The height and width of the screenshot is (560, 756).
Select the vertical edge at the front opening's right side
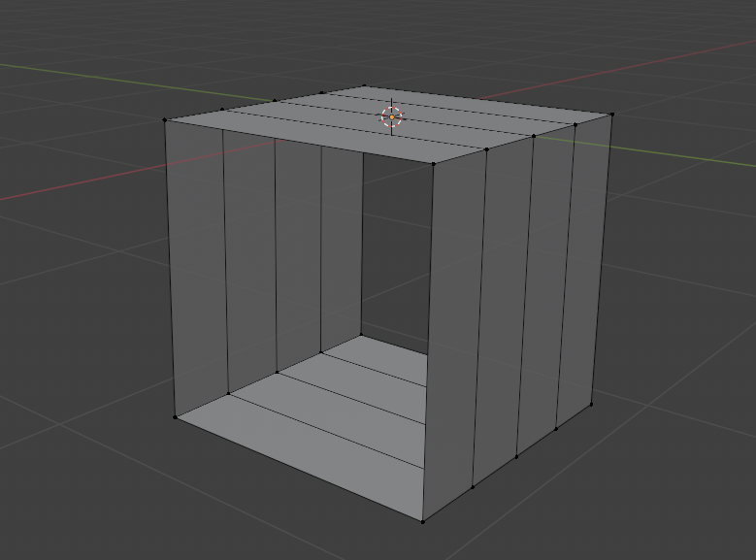tap(429, 340)
